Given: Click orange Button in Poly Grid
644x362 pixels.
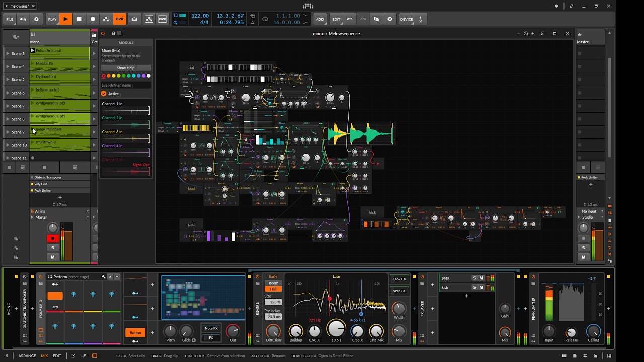Looking at the screenshot, I should click(x=135, y=332).
